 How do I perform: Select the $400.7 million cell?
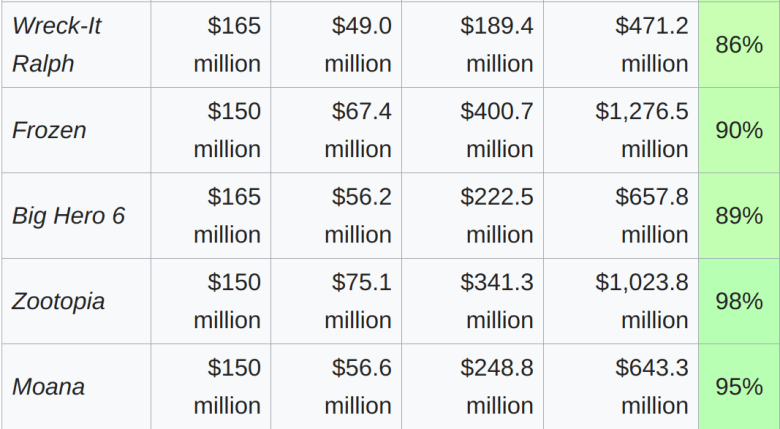[x=497, y=130]
